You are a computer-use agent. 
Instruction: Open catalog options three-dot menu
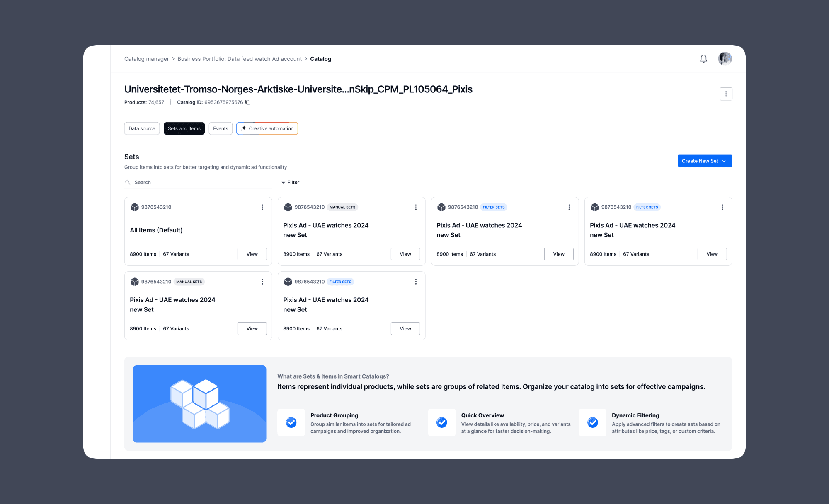[725, 94]
